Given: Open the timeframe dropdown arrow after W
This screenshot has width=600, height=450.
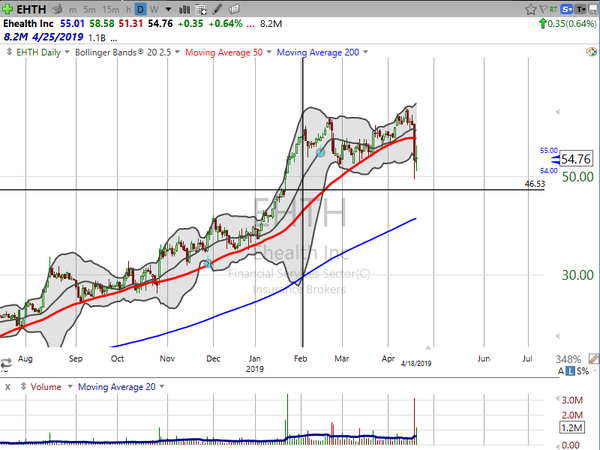Looking at the screenshot, I should pos(168,9).
